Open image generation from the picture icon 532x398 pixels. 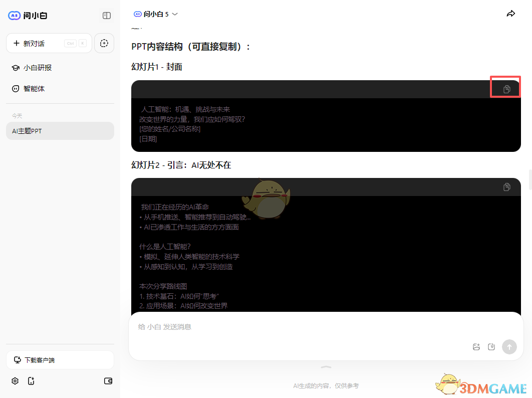476,346
